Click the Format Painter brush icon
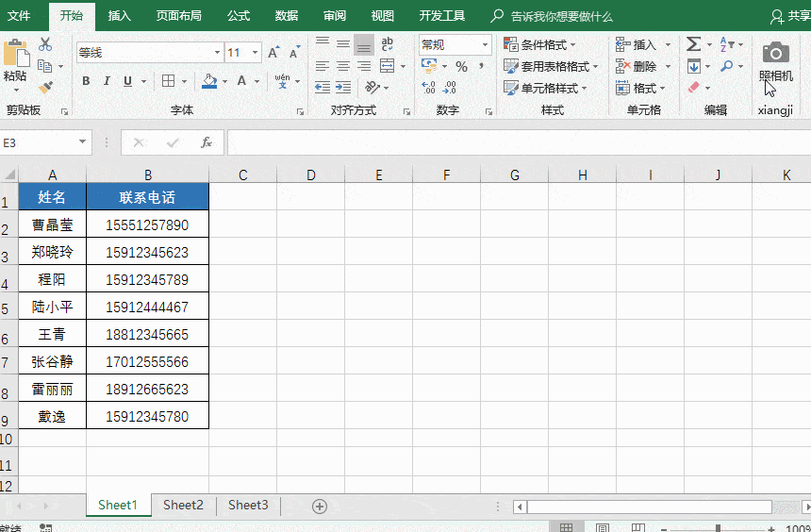Viewport: 811px width, 532px height. coord(45,88)
